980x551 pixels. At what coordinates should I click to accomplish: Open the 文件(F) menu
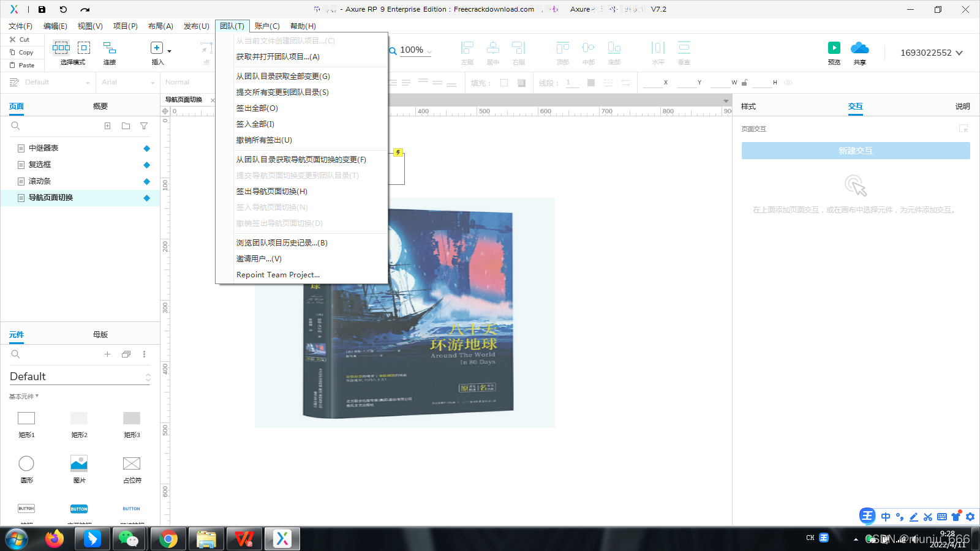point(20,26)
